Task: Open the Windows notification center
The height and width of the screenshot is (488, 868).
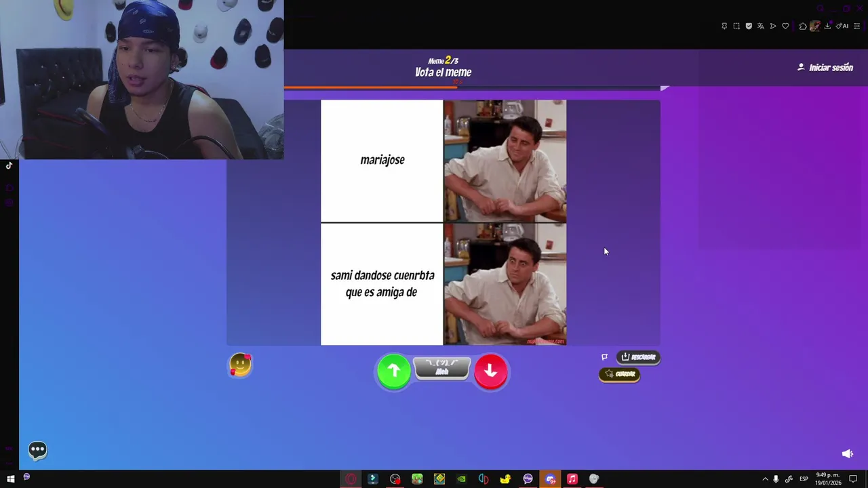Action: coord(854,479)
